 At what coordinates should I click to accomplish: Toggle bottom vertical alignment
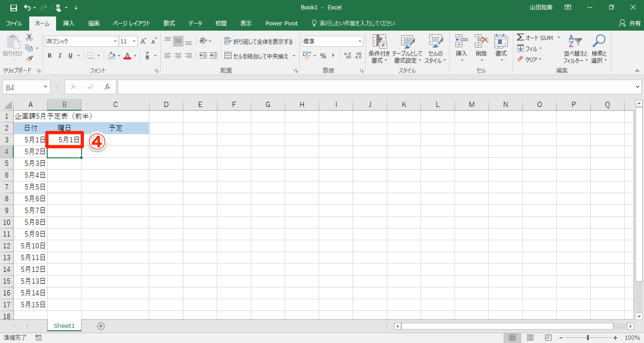click(x=189, y=41)
